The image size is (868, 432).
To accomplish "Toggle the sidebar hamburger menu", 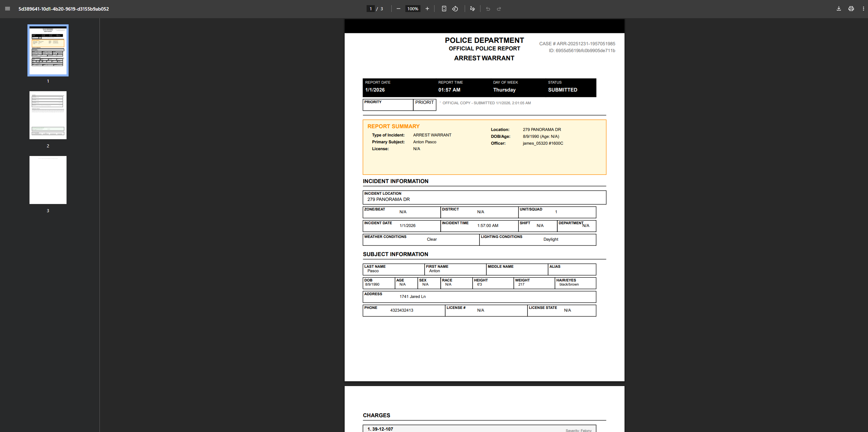I will tap(8, 9).
